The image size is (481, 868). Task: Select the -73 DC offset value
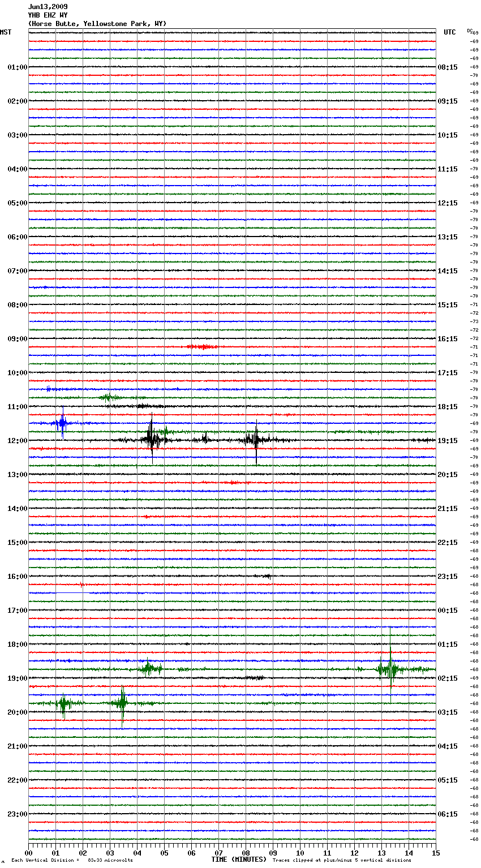tap(475, 321)
